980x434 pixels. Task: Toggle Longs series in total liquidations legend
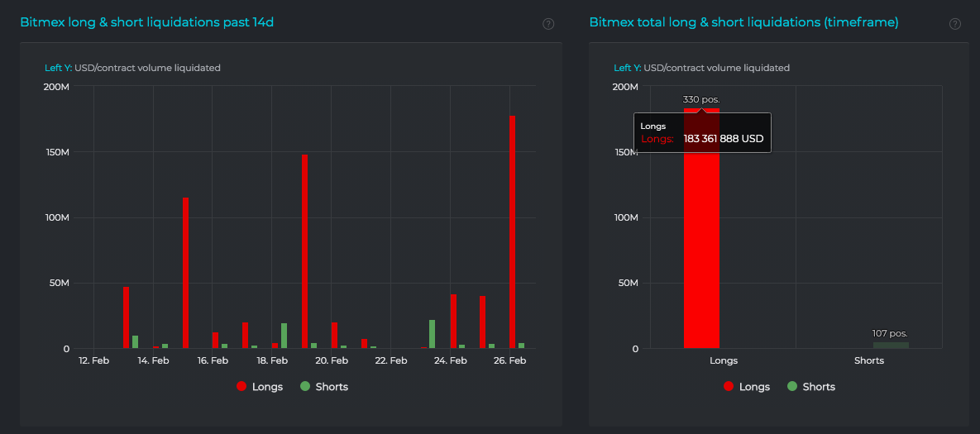pyautogui.click(x=747, y=387)
